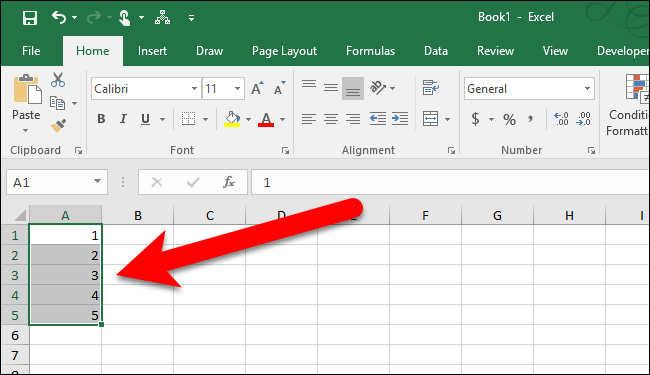Align text left
The height and width of the screenshot is (375, 650).
coord(309,119)
